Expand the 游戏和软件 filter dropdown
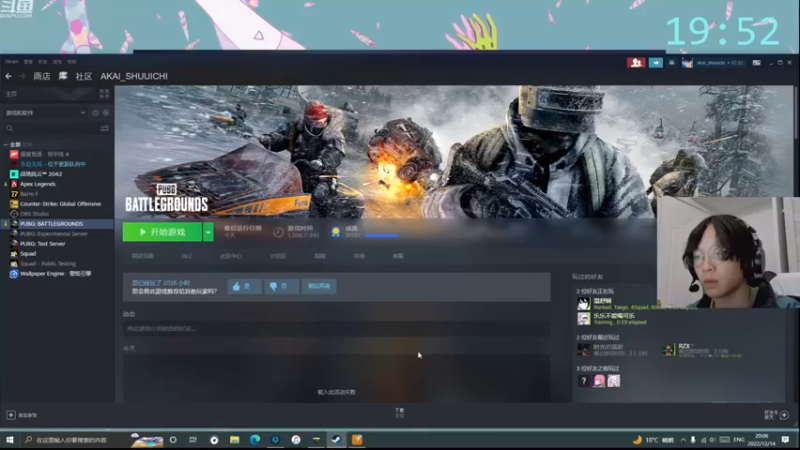This screenshot has height=450, width=800. pos(46,113)
